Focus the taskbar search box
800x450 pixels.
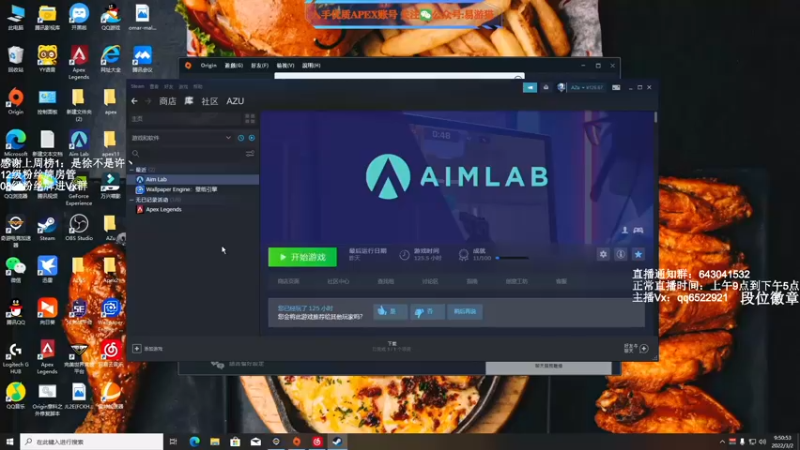point(92,441)
